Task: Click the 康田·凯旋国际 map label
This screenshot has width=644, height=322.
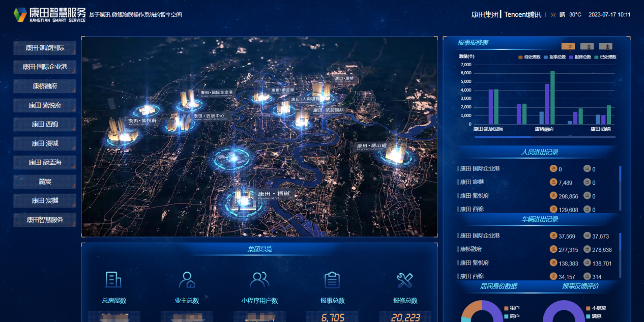Action: (x=328, y=110)
